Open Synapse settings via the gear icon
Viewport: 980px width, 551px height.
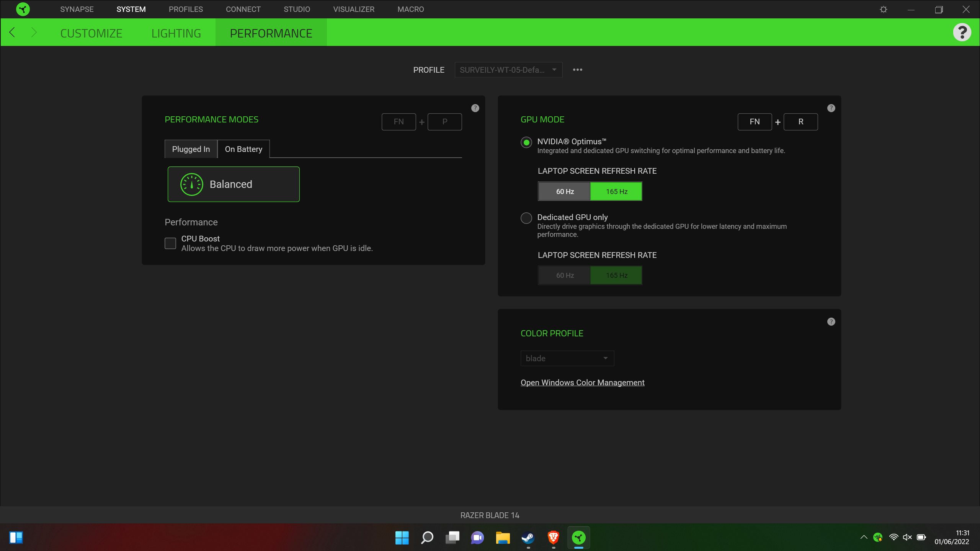(x=884, y=9)
